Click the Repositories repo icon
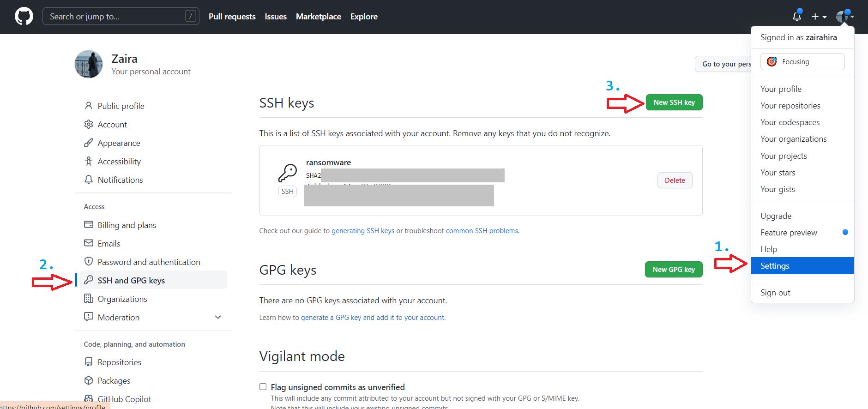Image resolution: width=868 pixels, height=409 pixels. [89, 362]
